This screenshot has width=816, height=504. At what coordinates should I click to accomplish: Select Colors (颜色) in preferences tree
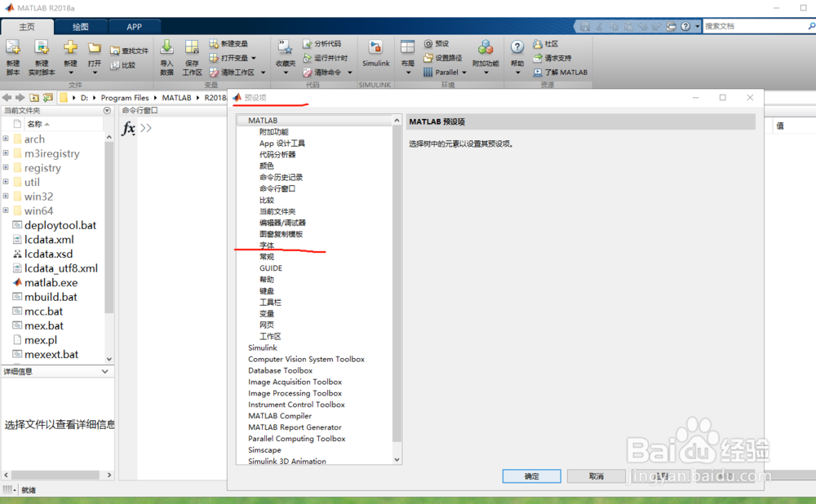click(267, 166)
